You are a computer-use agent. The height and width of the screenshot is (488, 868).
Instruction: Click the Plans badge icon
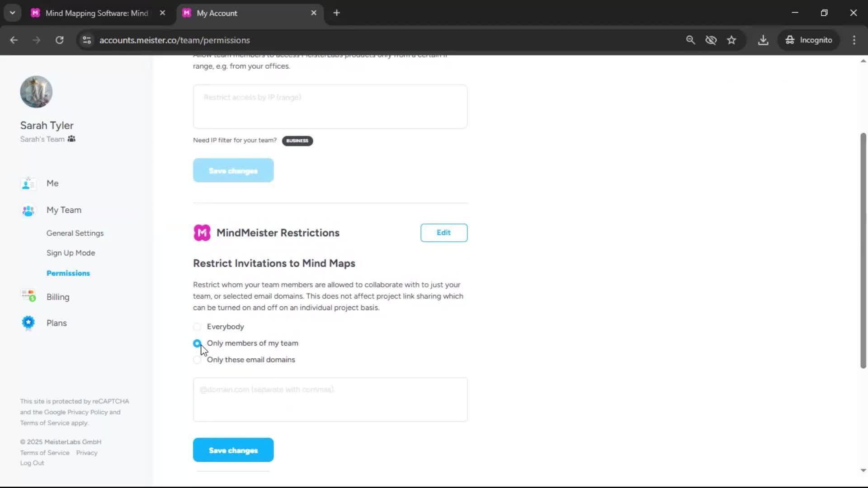(28, 323)
